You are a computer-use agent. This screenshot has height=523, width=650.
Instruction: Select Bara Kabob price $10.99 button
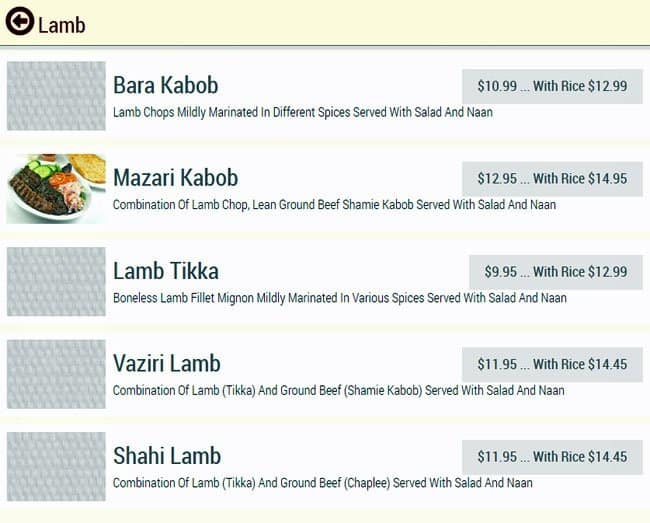552,86
